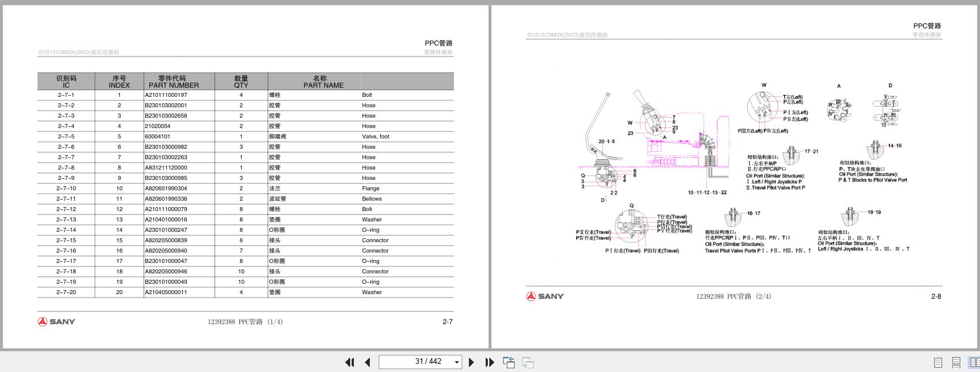Go to the first page
This screenshot has width=980, height=372.
350,362
